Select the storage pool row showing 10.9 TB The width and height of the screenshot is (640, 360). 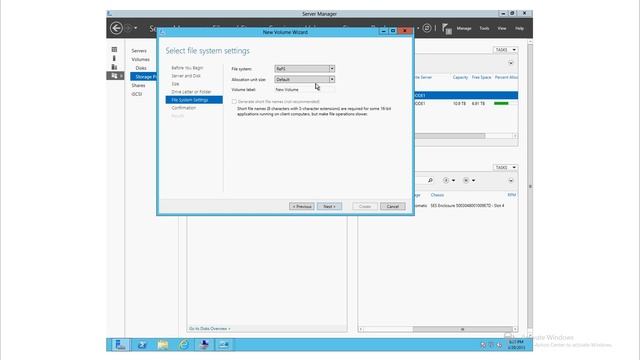coord(466,104)
